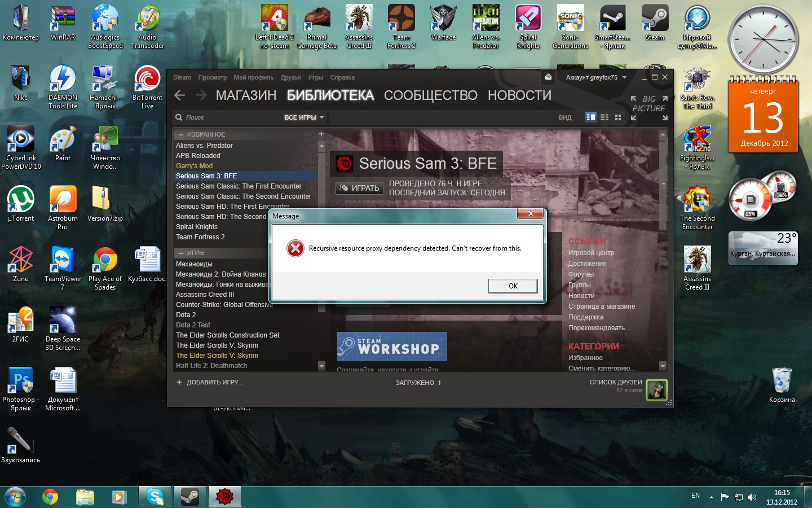Enter Big Picture mode
The width and height of the screenshot is (812, 508).
click(649, 108)
